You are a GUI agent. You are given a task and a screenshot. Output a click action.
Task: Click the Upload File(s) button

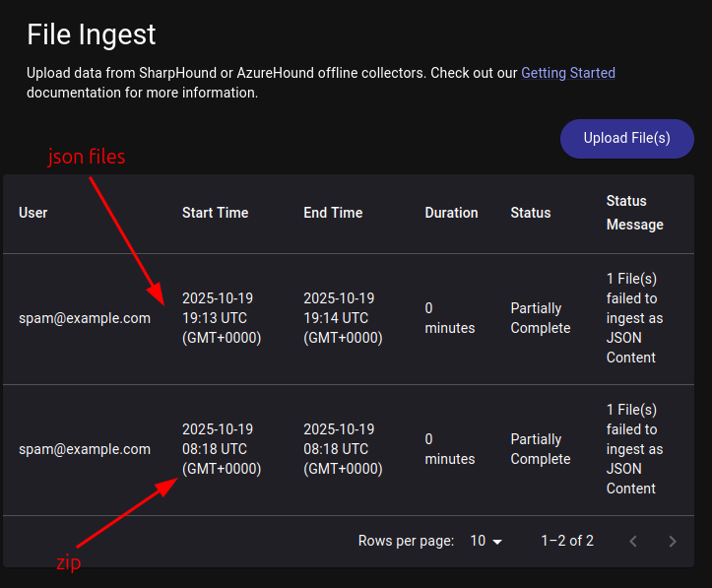pyautogui.click(x=626, y=139)
